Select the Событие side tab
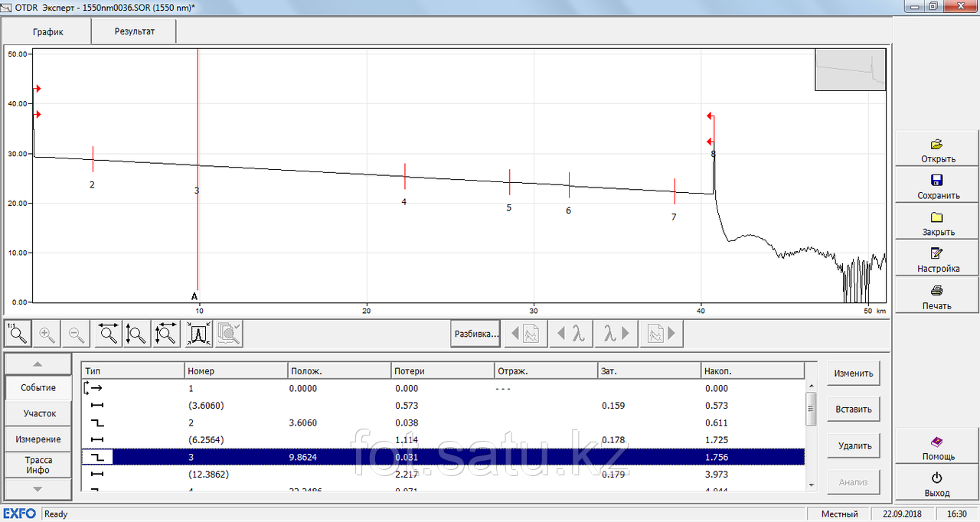Image resolution: width=980 pixels, height=522 pixels. [x=38, y=387]
